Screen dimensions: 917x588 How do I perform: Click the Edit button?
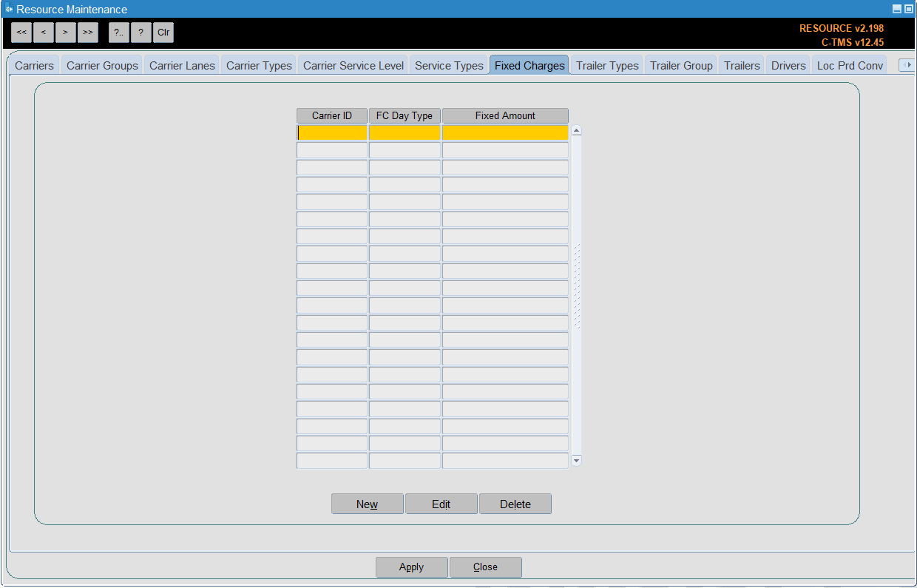tap(441, 504)
